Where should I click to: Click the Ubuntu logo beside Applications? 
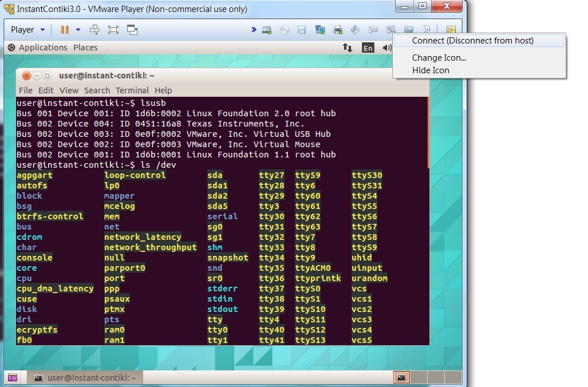point(11,48)
